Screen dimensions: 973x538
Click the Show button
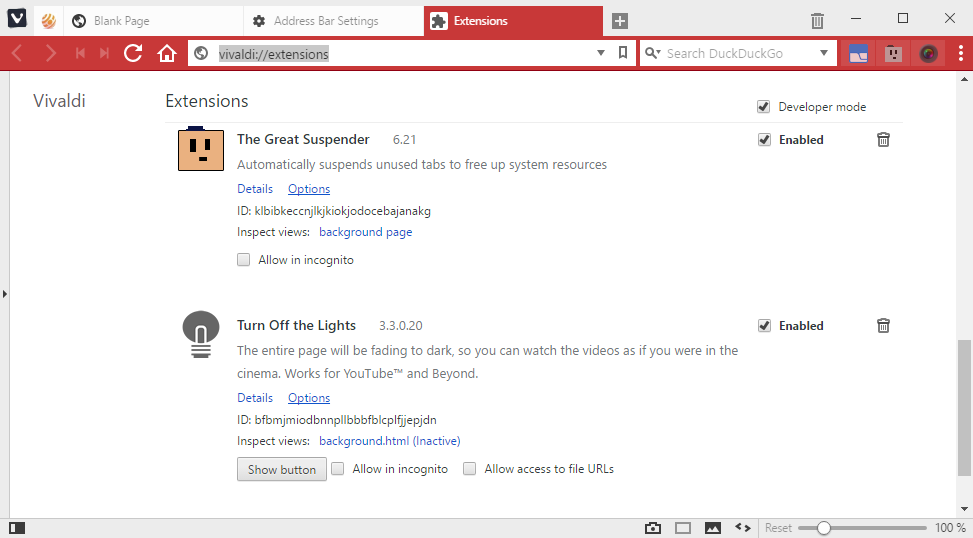[x=282, y=470]
